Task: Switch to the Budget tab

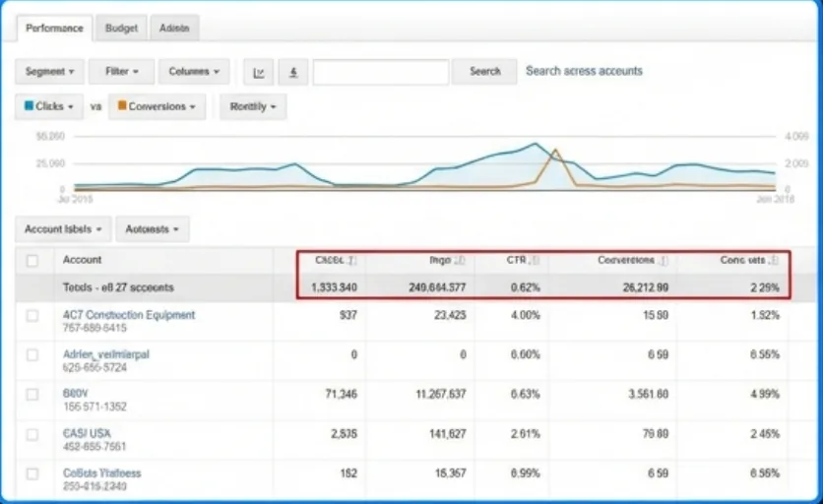Action: (121, 29)
